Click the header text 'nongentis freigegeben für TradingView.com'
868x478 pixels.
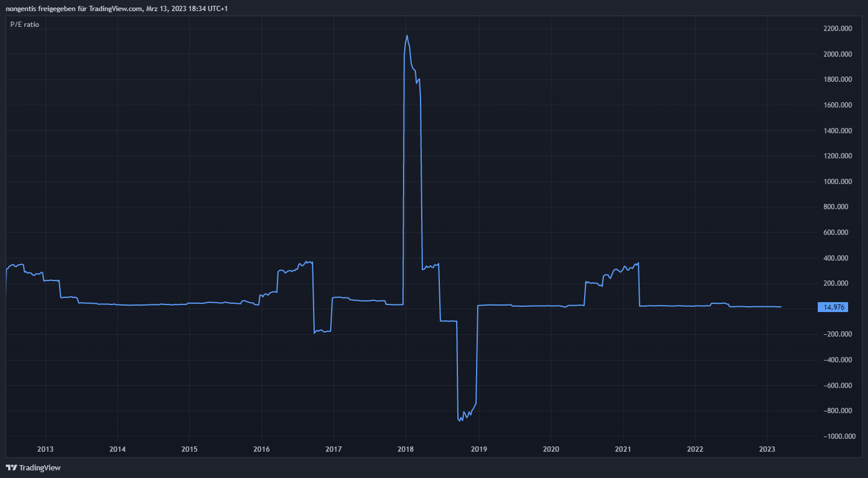pos(74,9)
